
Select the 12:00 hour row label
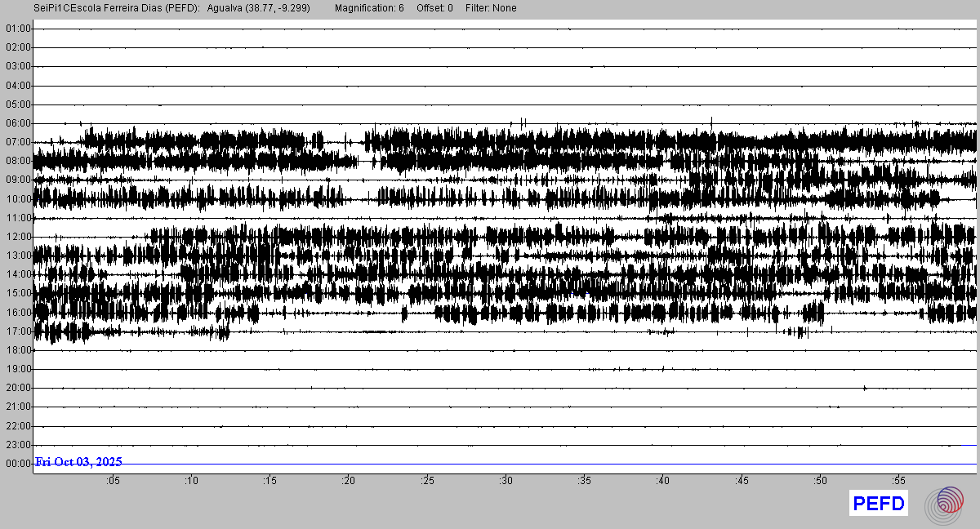[x=18, y=237]
